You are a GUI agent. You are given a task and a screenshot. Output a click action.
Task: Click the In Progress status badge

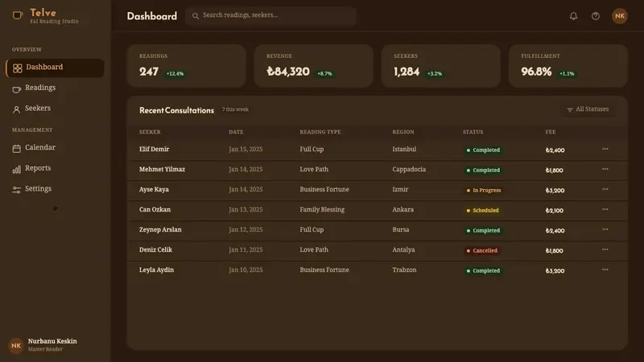tap(484, 190)
